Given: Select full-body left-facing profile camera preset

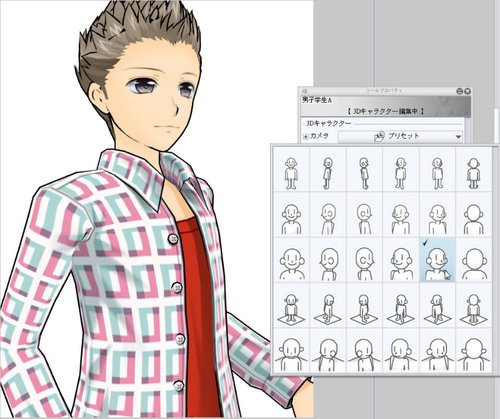Looking at the screenshot, I should point(328,170).
